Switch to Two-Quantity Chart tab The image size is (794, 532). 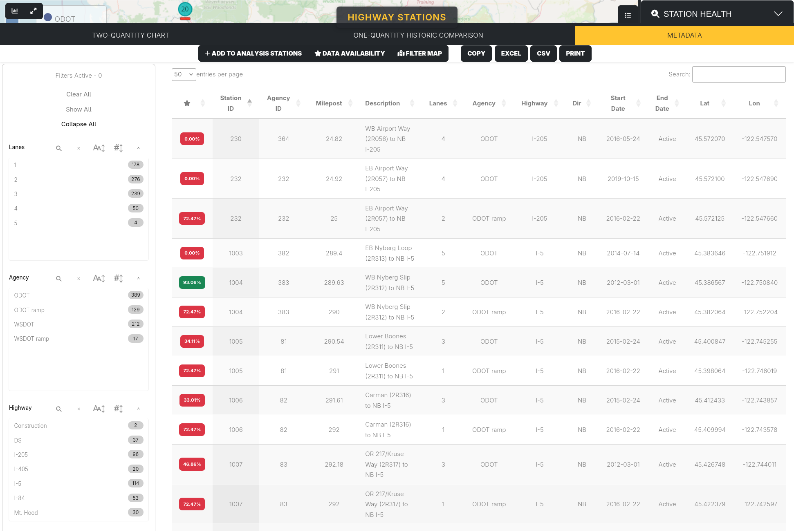click(x=130, y=35)
